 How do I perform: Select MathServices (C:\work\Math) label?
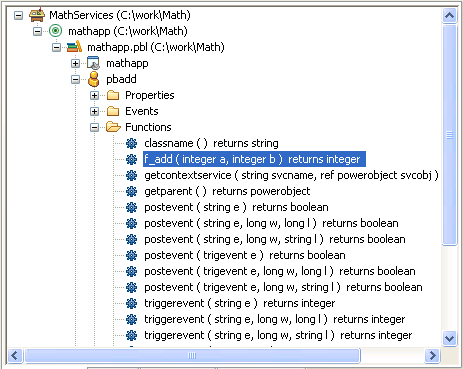(x=120, y=15)
